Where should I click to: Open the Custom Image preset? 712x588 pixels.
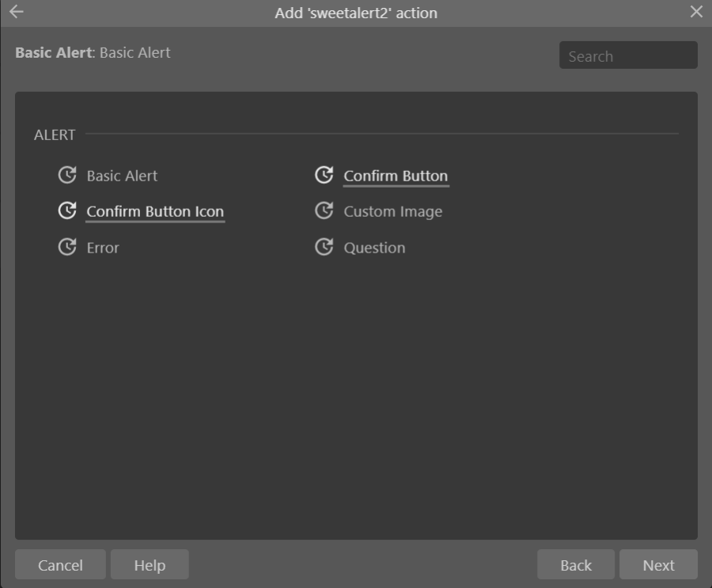pos(392,211)
